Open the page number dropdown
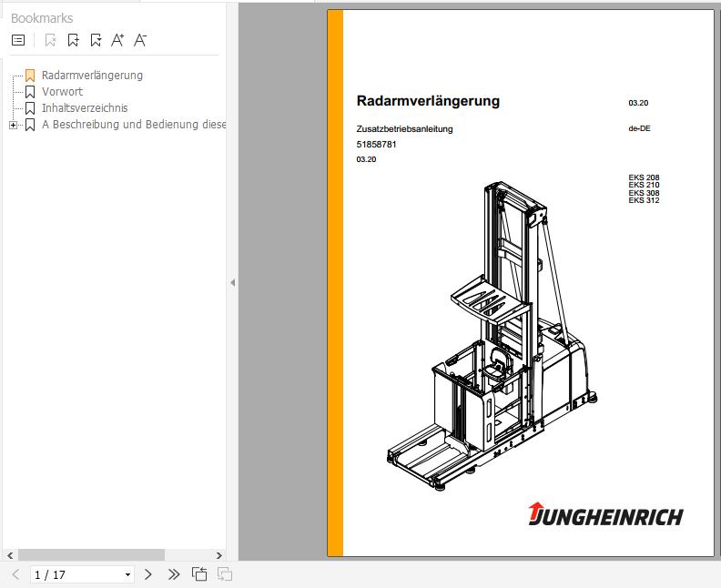This screenshot has width=721, height=588. 127,574
